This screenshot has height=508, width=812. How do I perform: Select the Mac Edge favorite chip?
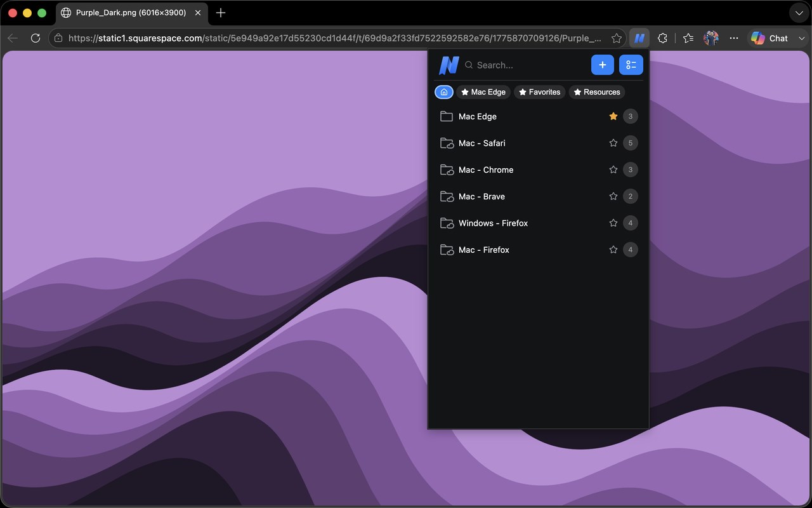pyautogui.click(x=483, y=92)
